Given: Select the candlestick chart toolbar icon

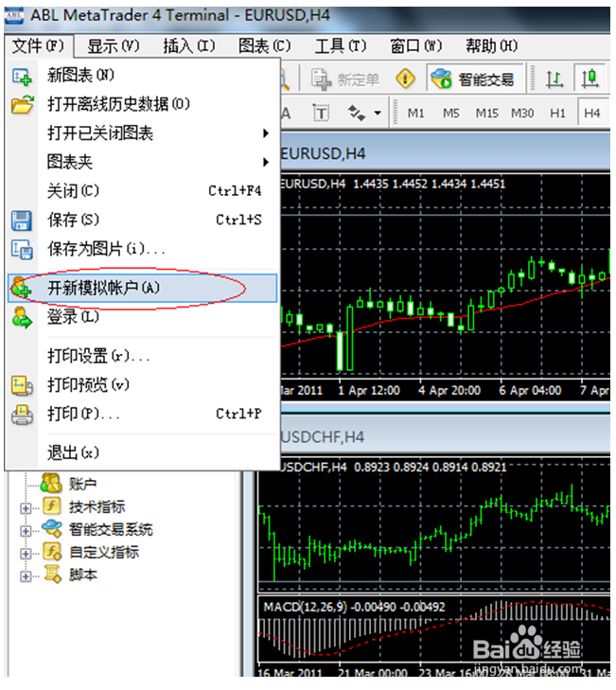Looking at the screenshot, I should 590,79.
